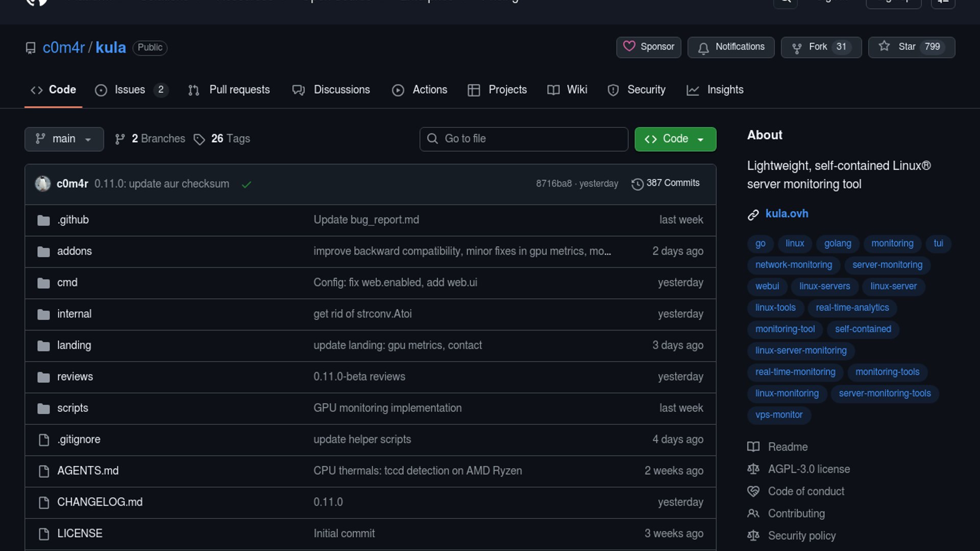Open the kula.ovh website link
This screenshot has height=551, width=980.
787,214
